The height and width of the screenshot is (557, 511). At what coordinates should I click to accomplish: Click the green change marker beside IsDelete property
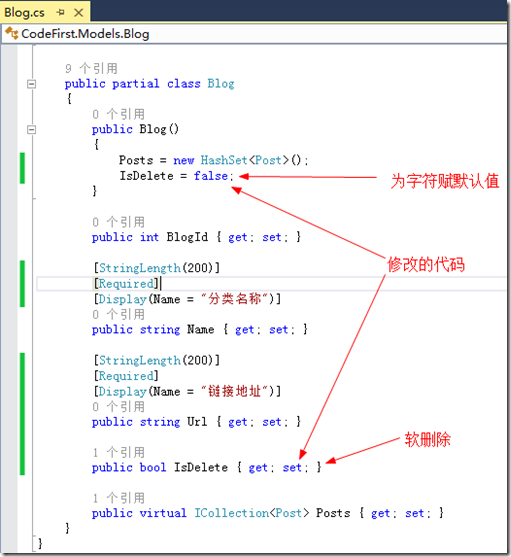coord(22,414)
